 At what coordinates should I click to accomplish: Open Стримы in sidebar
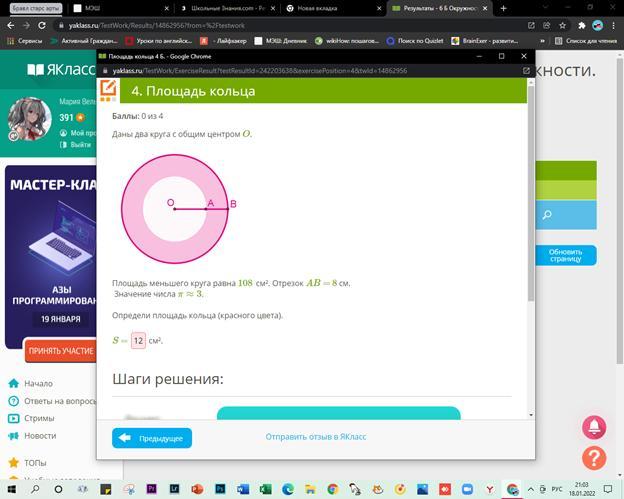pyautogui.click(x=31, y=419)
